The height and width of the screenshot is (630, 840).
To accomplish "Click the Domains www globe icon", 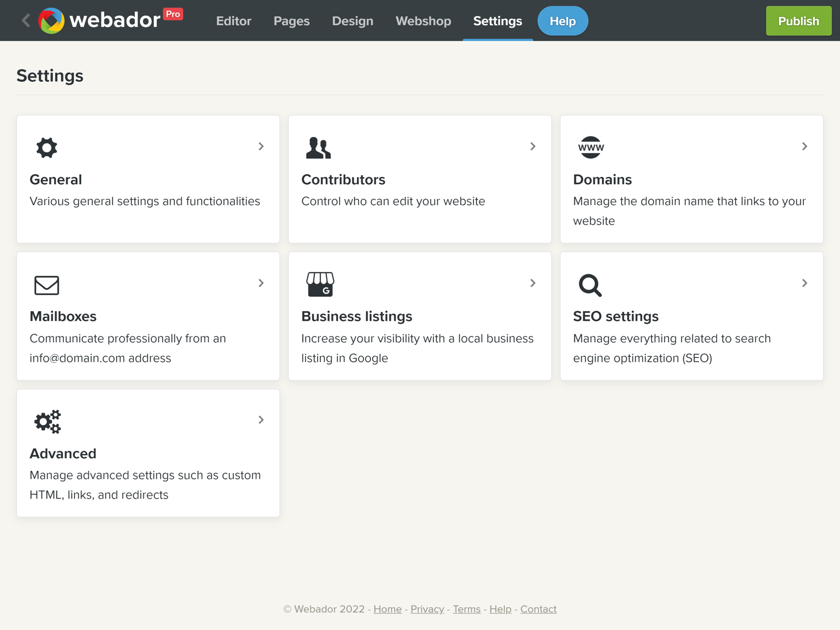I will tap(591, 148).
